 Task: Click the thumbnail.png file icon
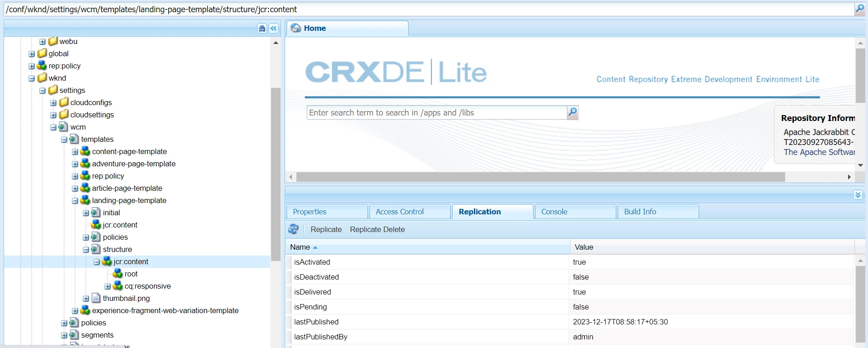(x=96, y=298)
